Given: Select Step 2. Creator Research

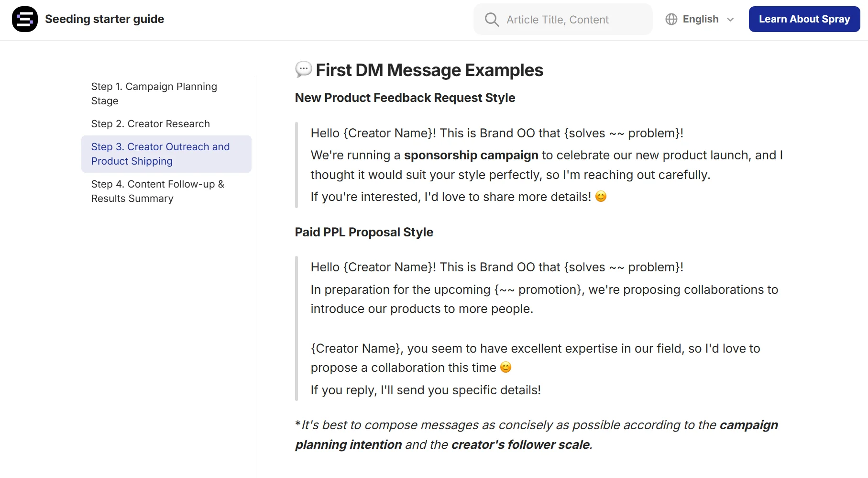Looking at the screenshot, I should (x=150, y=123).
